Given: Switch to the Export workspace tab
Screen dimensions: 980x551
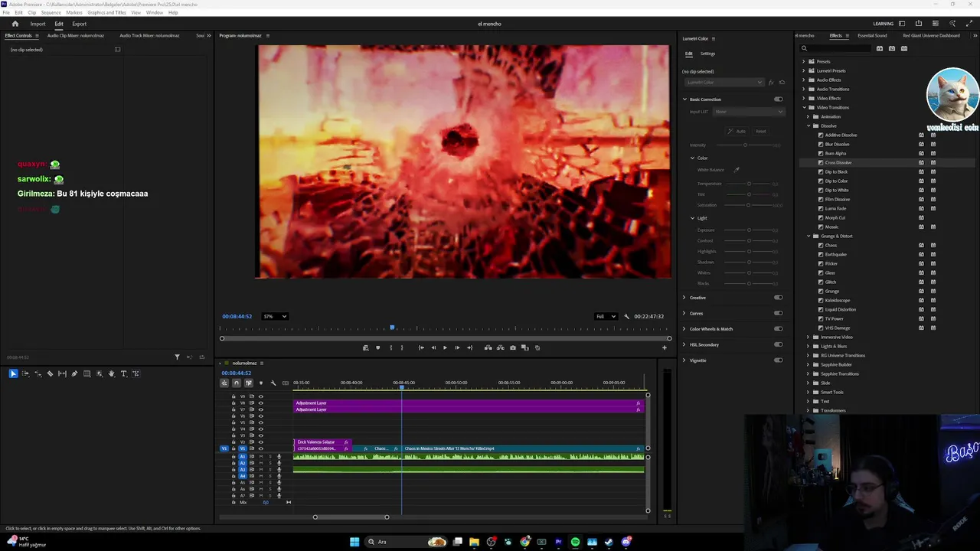Looking at the screenshot, I should pyautogui.click(x=80, y=24).
